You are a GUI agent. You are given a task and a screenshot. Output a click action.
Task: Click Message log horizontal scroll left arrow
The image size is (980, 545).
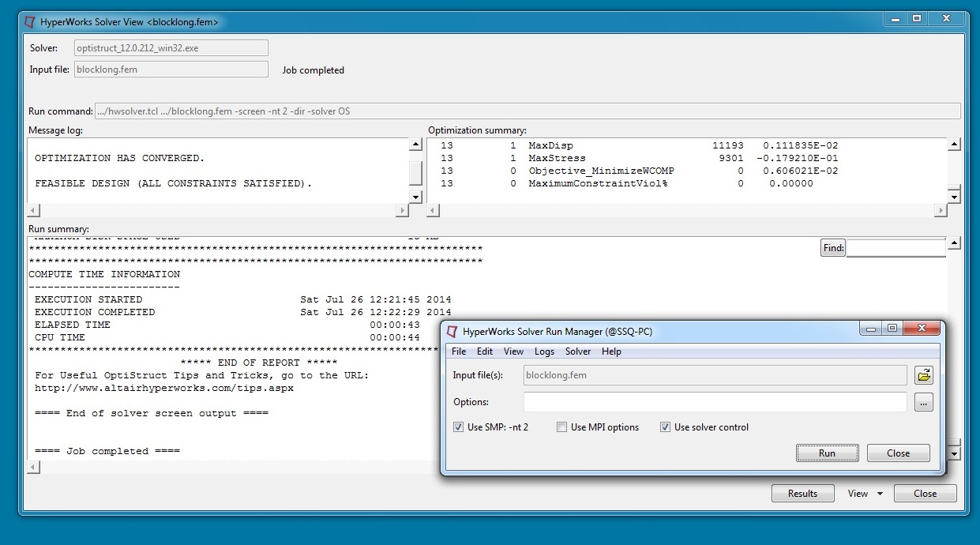[34, 211]
